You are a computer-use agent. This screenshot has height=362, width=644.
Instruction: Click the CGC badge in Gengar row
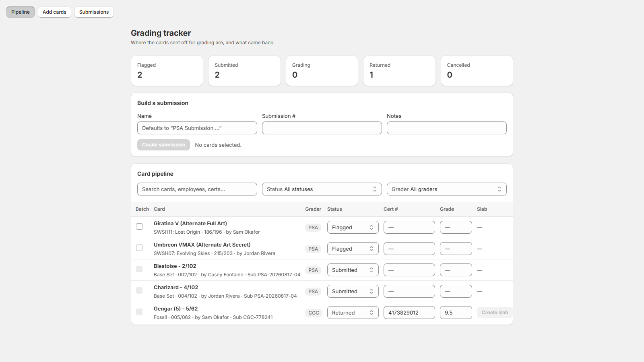pos(314,313)
